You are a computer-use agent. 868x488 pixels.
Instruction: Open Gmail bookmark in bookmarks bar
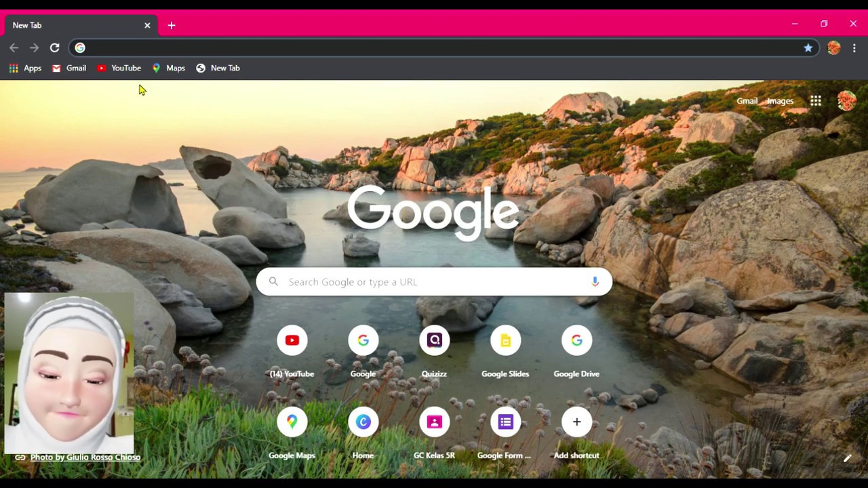click(69, 68)
